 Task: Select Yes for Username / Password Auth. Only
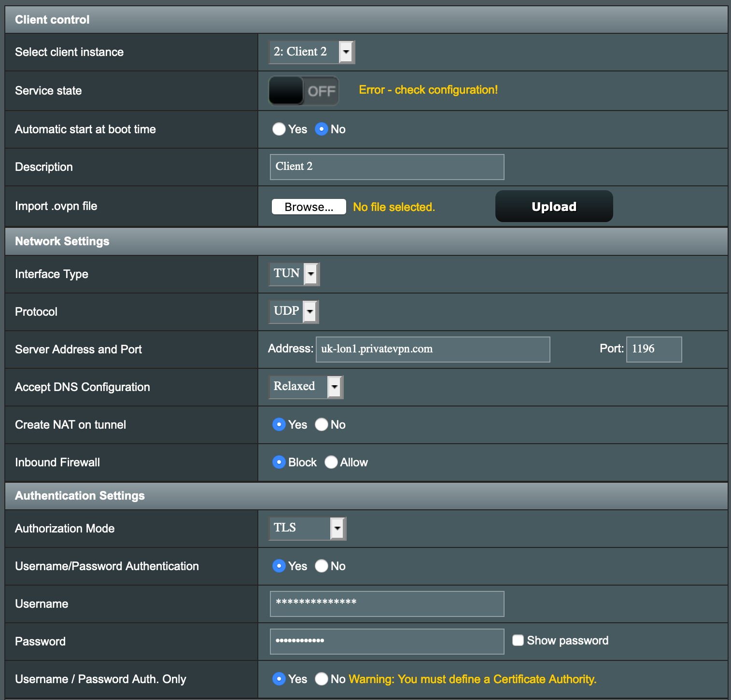click(x=279, y=679)
